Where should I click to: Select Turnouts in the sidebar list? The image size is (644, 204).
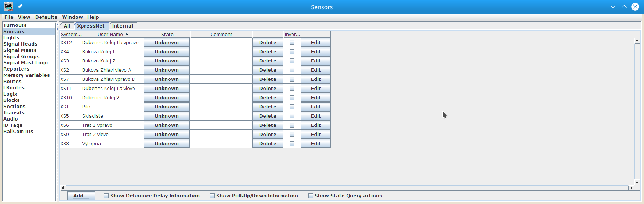click(15, 25)
